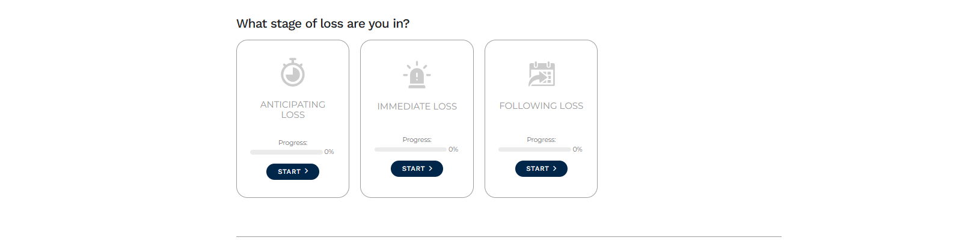
Task: Start the Anticipating Loss stage
Action: [x=293, y=171]
